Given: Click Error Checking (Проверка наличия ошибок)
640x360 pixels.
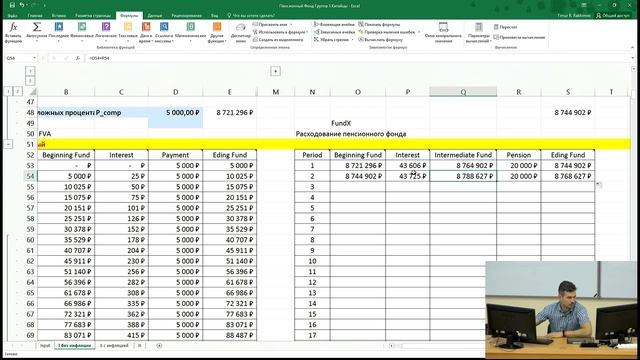Looking at the screenshot, I should coord(387,32).
